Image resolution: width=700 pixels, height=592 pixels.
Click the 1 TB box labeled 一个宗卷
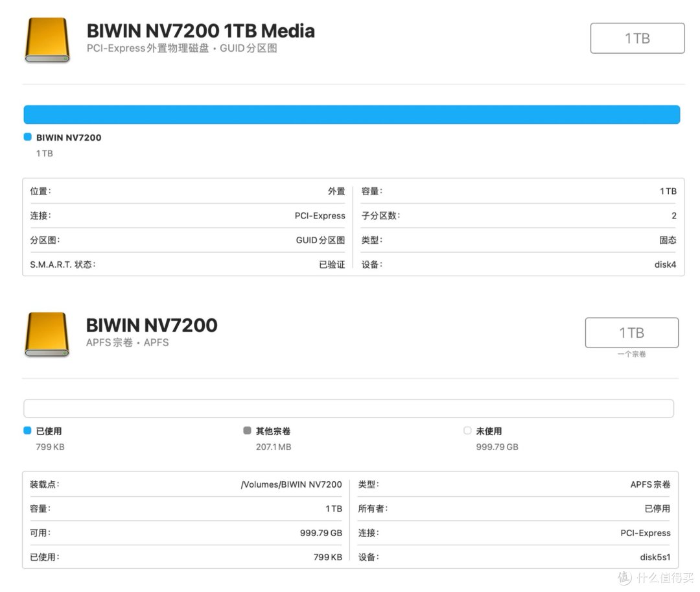tap(632, 333)
